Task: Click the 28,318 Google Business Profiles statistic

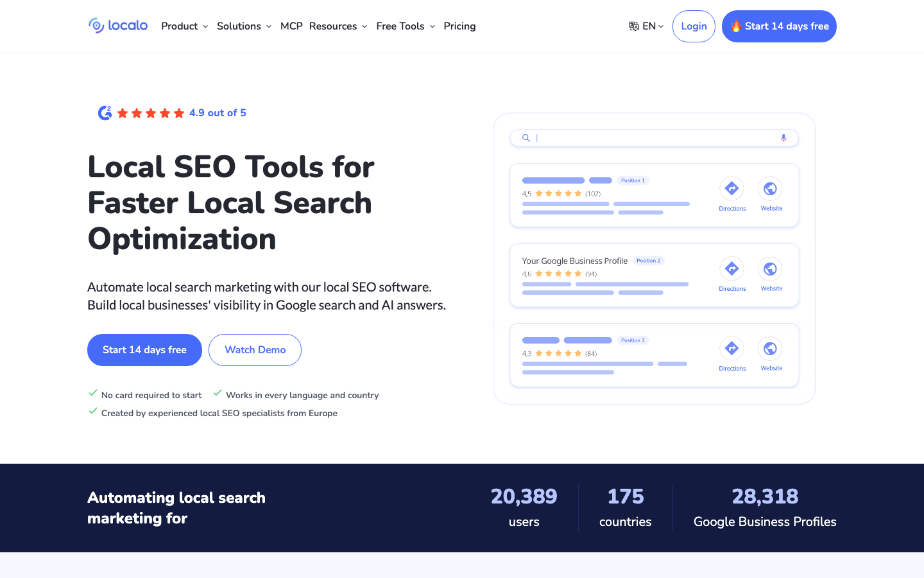Action: tap(765, 508)
